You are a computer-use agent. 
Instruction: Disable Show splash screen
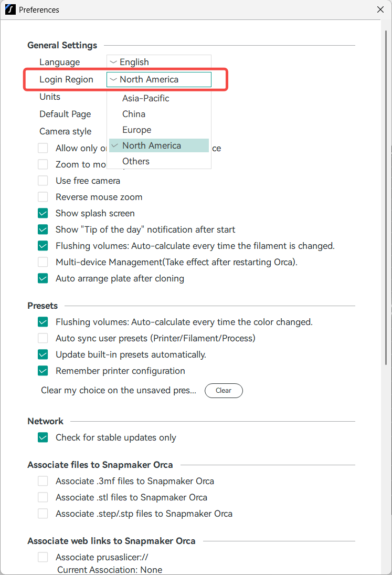[43, 213]
